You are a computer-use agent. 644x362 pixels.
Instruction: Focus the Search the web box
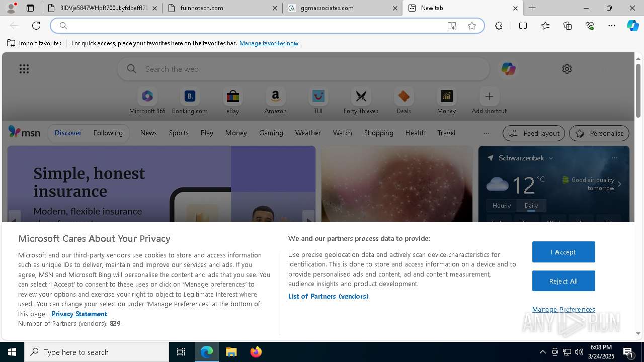pyautogui.click(x=303, y=69)
